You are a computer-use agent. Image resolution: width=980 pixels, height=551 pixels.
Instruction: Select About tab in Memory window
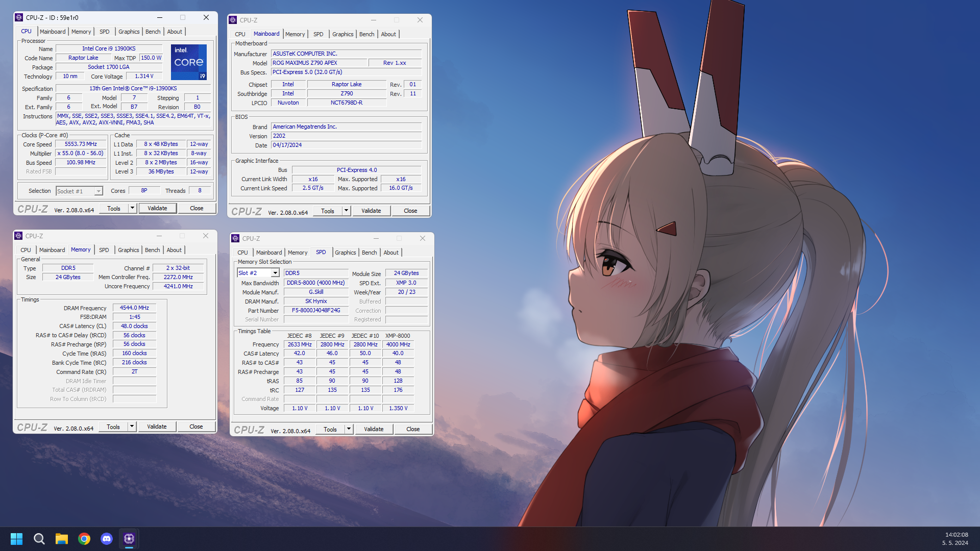pos(174,250)
